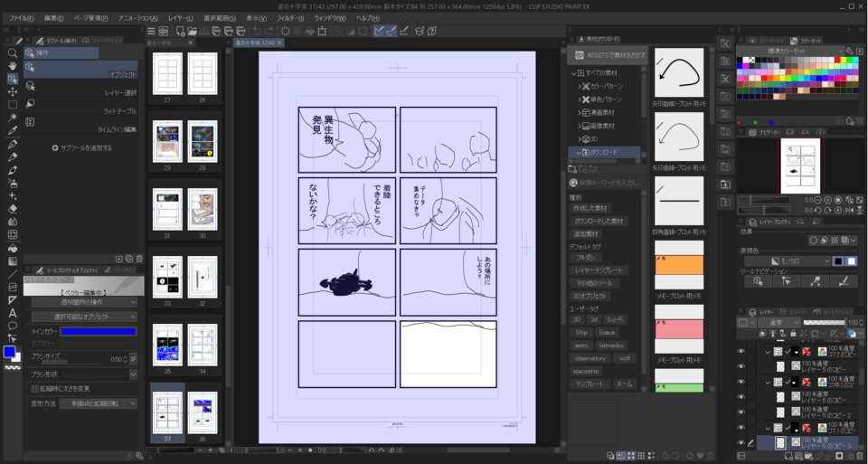Screen dimensions: 868x464
Task: Select the Fill bucket tool
Action: click(12, 249)
